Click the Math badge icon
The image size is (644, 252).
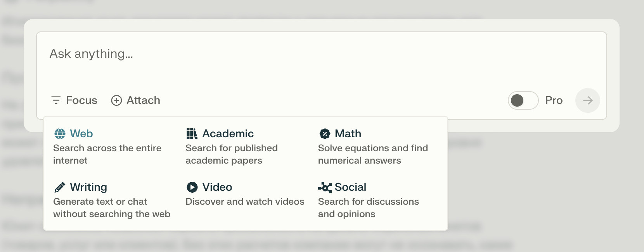325,134
